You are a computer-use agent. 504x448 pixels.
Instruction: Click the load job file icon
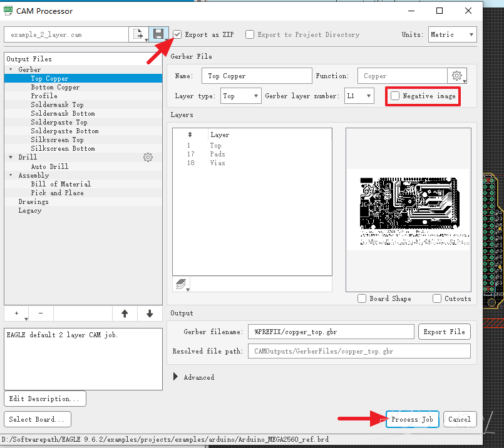point(138,34)
